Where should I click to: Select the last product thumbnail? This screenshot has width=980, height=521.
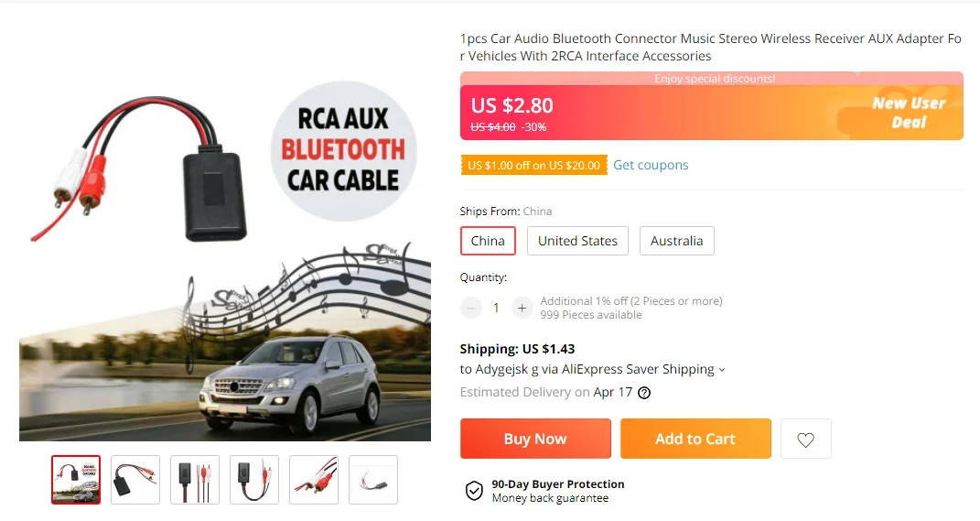(x=373, y=480)
